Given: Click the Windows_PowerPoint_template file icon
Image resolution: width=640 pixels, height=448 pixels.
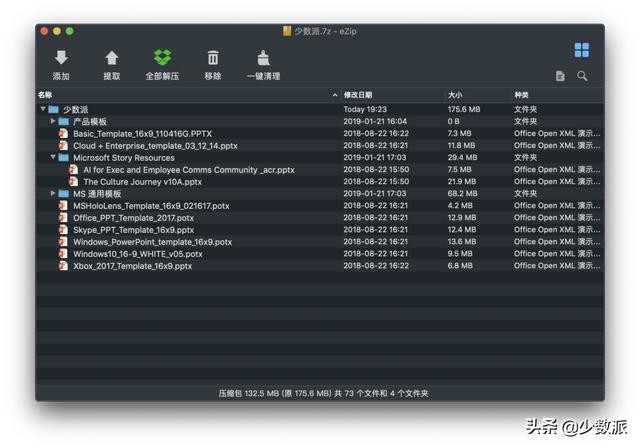Looking at the screenshot, I should [63, 242].
